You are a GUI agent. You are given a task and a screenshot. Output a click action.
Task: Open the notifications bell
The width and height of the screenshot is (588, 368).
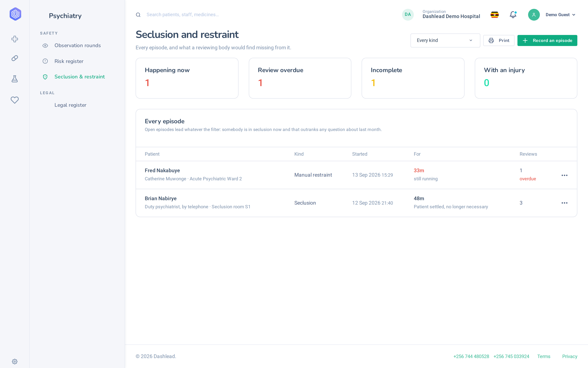click(513, 15)
